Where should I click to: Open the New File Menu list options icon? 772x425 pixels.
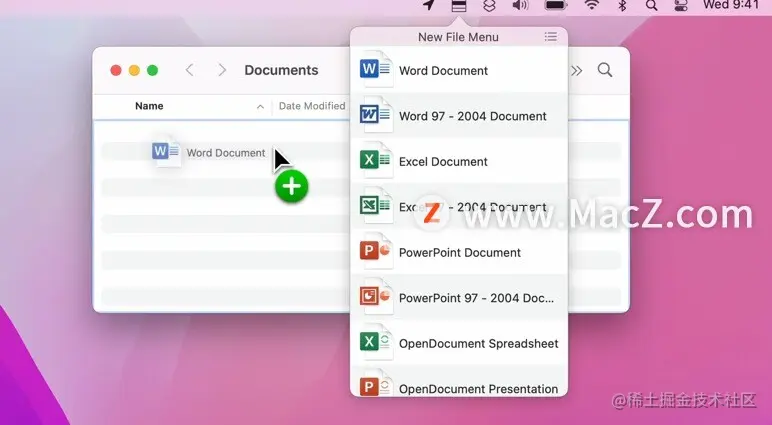pyautogui.click(x=551, y=36)
